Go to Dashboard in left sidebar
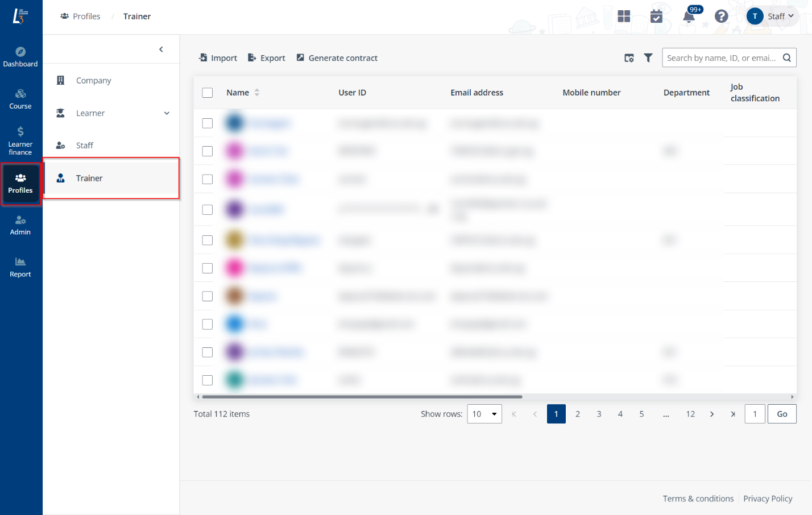This screenshot has height=515, width=812. click(20, 57)
